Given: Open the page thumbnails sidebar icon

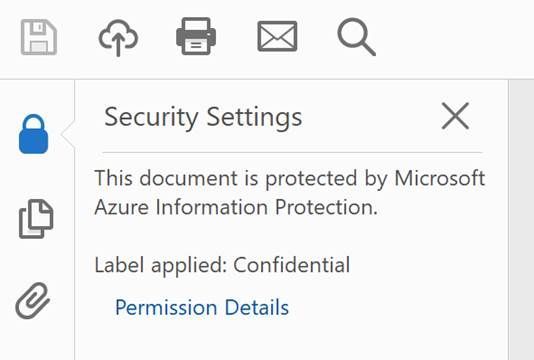Looking at the screenshot, I should [x=36, y=219].
